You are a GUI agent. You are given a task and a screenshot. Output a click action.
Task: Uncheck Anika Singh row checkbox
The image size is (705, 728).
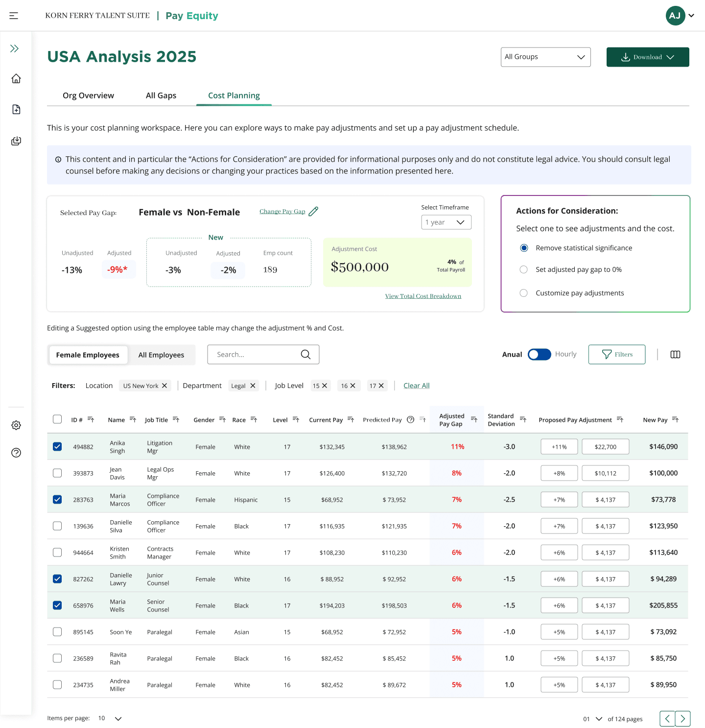(x=57, y=447)
